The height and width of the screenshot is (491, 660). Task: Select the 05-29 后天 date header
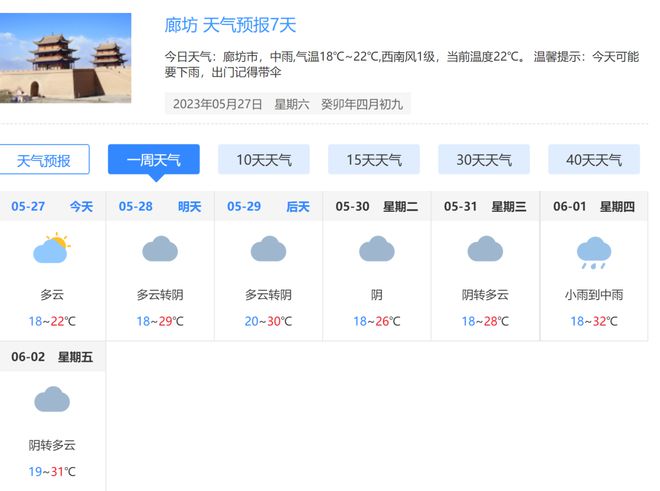tap(269, 206)
